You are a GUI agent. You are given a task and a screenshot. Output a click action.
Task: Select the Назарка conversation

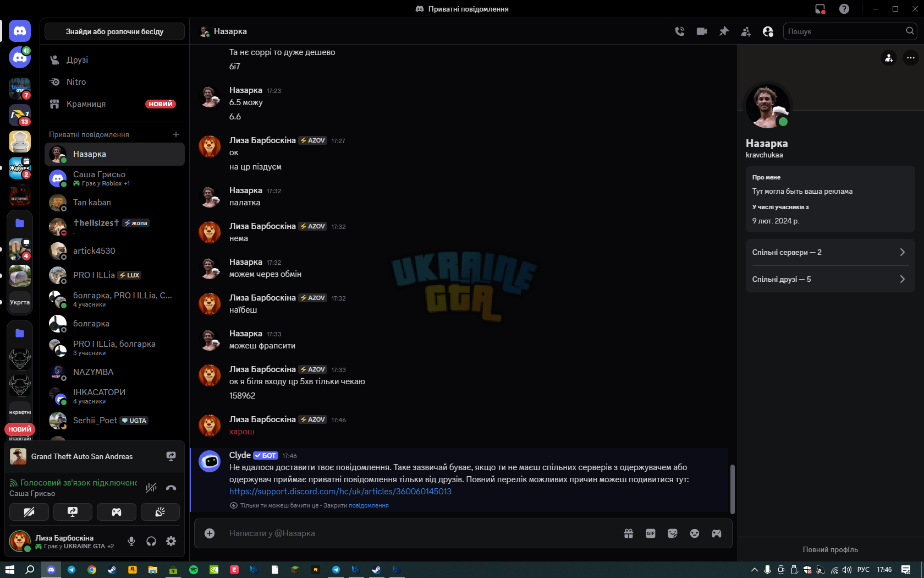point(114,154)
